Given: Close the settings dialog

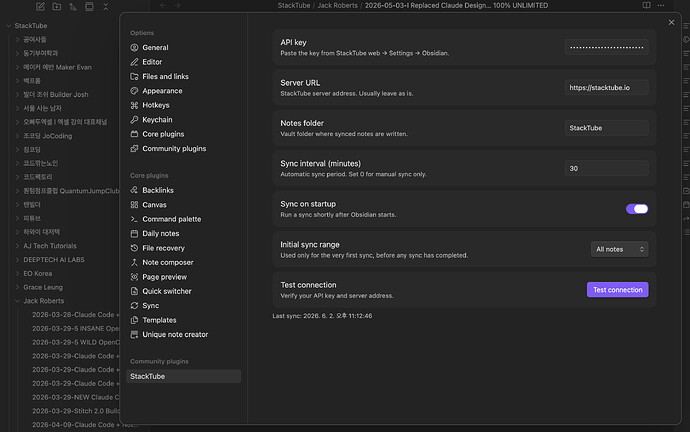Looking at the screenshot, I should coord(671,22).
